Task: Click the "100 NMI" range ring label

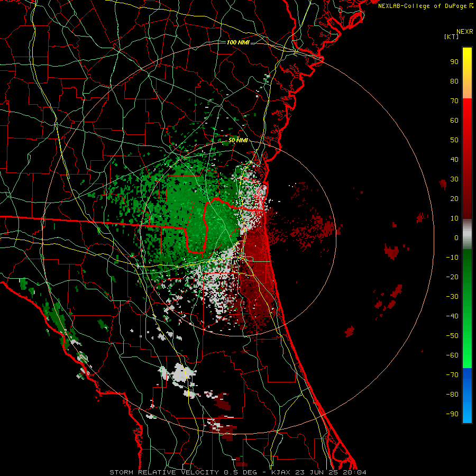Action: pyautogui.click(x=238, y=42)
